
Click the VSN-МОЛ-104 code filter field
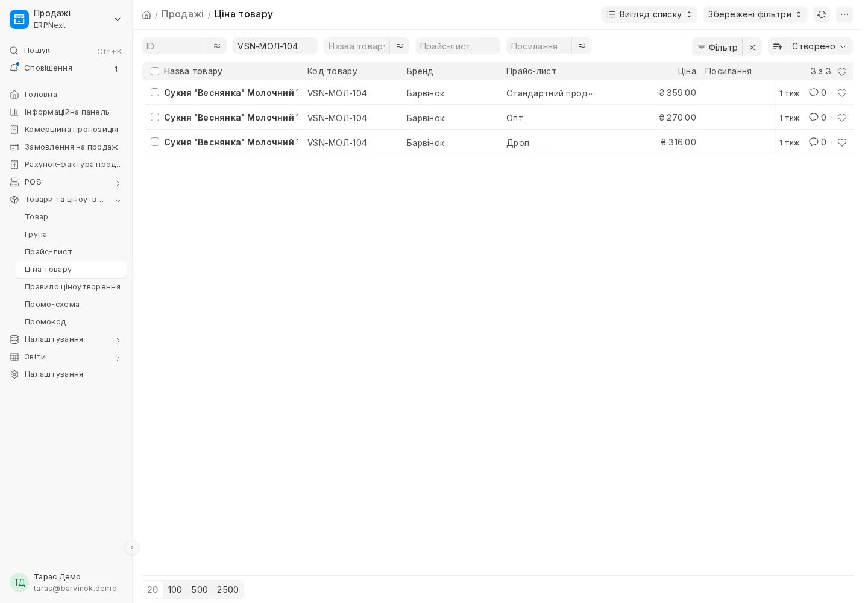(275, 46)
